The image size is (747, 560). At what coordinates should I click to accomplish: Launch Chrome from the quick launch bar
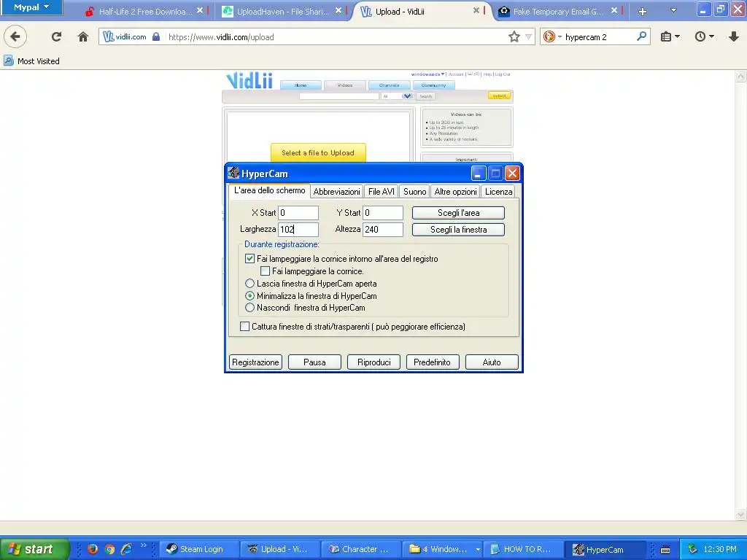[x=109, y=549]
